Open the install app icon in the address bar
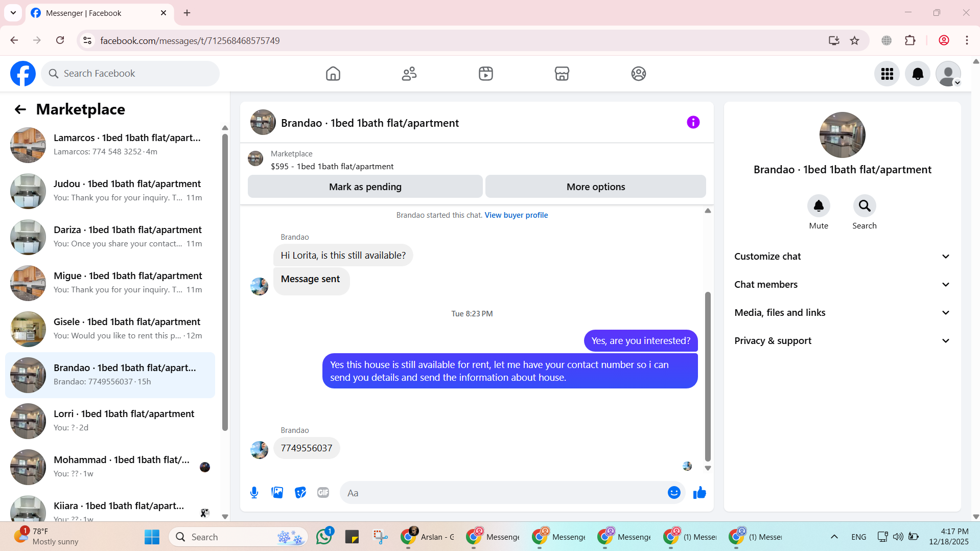The width and height of the screenshot is (980, 551). pyautogui.click(x=834, y=40)
